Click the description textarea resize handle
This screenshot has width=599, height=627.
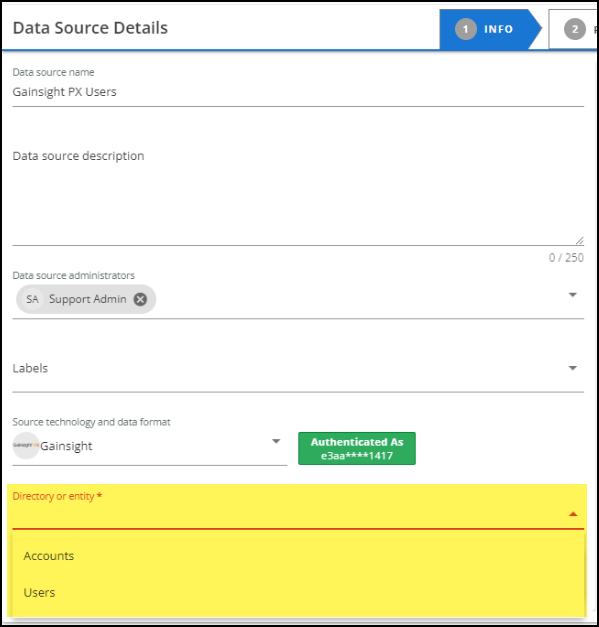pyautogui.click(x=579, y=240)
